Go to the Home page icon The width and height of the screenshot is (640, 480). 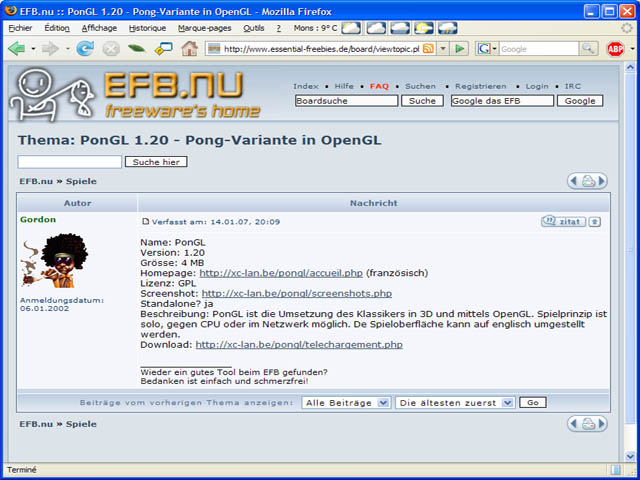(x=189, y=49)
